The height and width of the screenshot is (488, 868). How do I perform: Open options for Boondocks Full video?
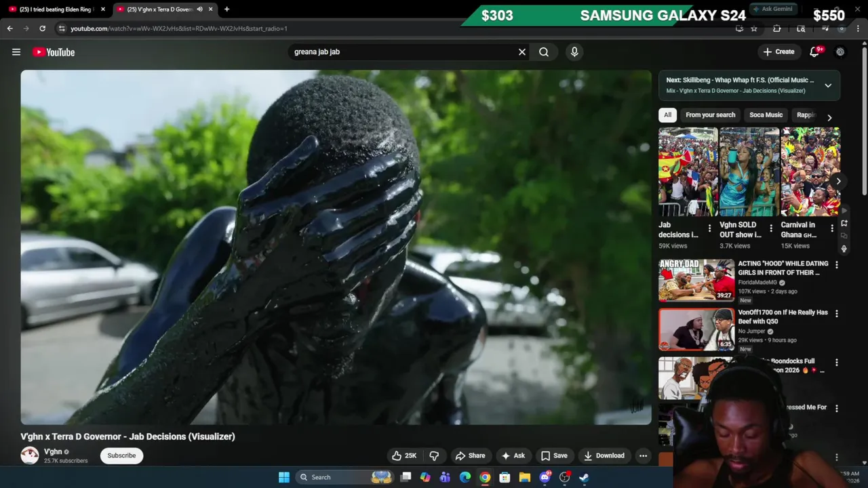pyautogui.click(x=836, y=363)
